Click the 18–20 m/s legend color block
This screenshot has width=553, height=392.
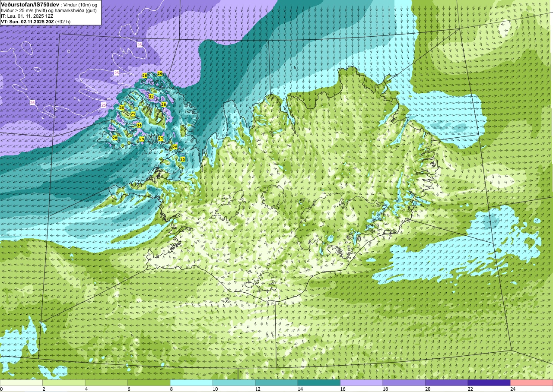(404, 383)
